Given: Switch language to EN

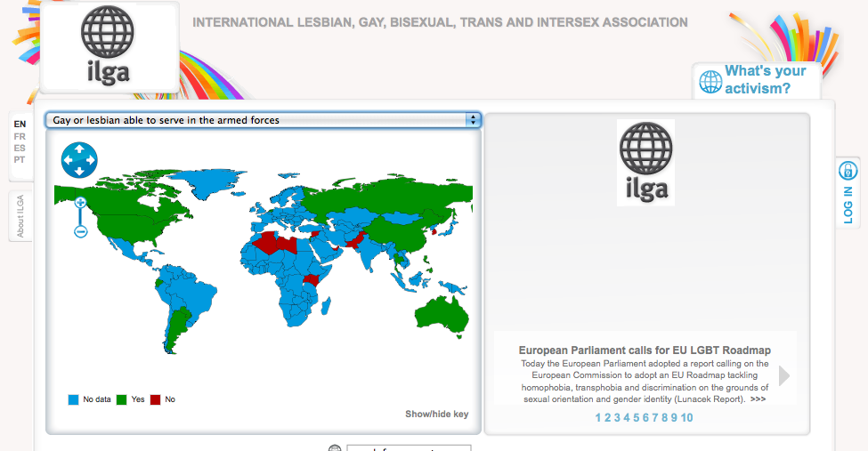Looking at the screenshot, I should 20,124.
